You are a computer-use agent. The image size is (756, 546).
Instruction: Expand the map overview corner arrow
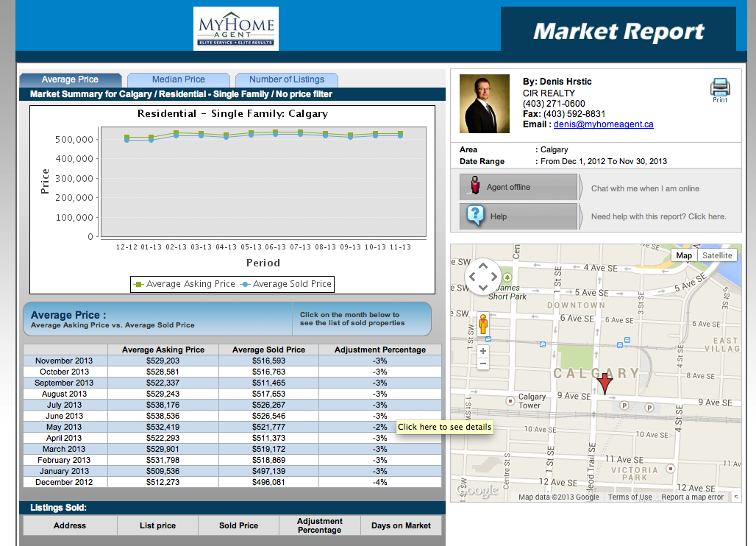pyautogui.click(x=736, y=497)
